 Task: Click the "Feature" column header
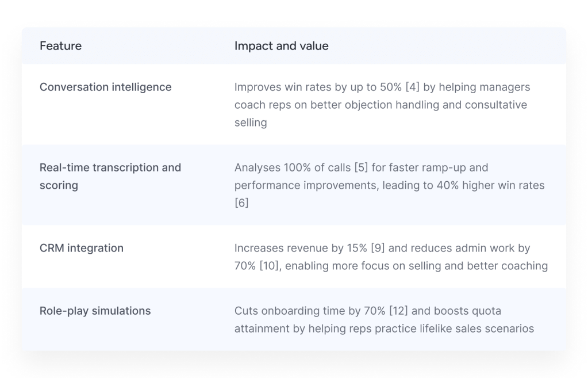point(60,46)
